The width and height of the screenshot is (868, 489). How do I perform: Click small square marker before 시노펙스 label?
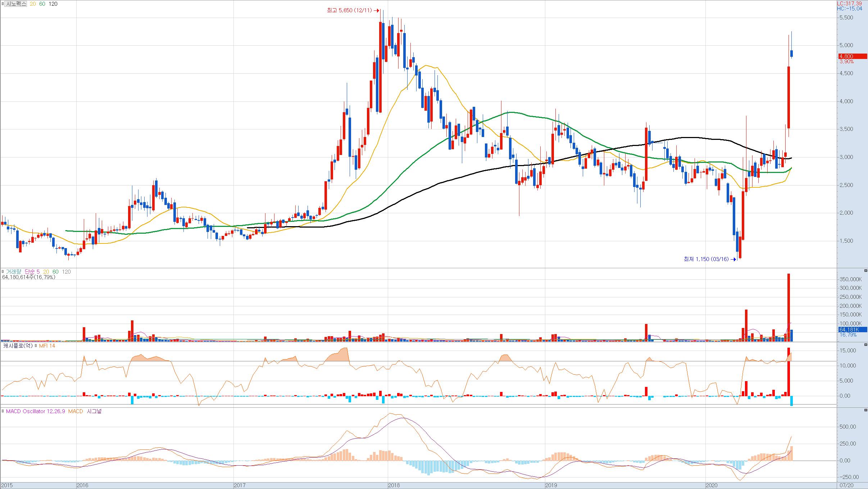[3, 4]
